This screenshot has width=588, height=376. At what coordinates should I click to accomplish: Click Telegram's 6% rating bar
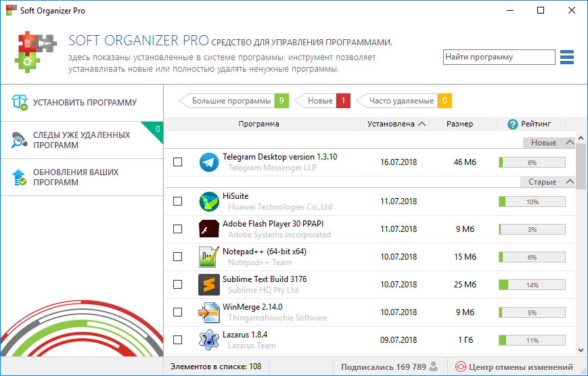point(532,162)
